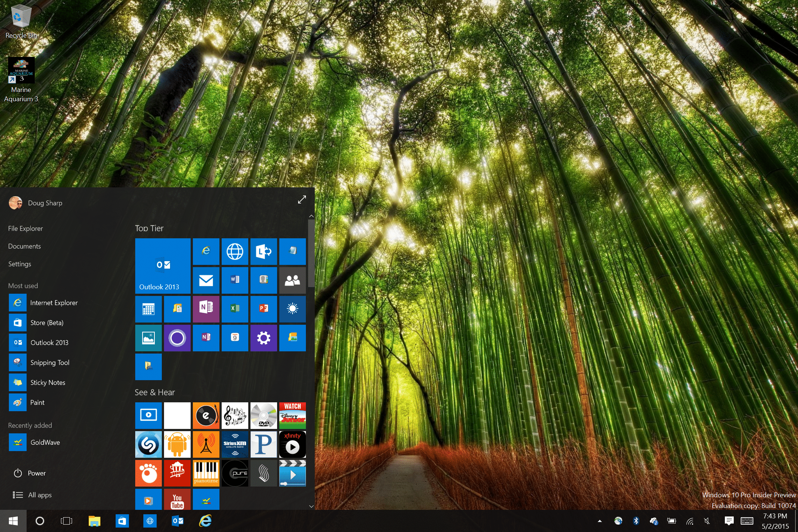Open the pianotime tile

(x=206, y=473)
